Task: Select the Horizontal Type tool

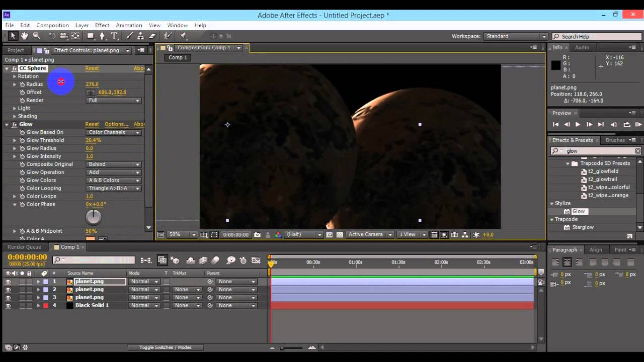Action: [114, 36]
